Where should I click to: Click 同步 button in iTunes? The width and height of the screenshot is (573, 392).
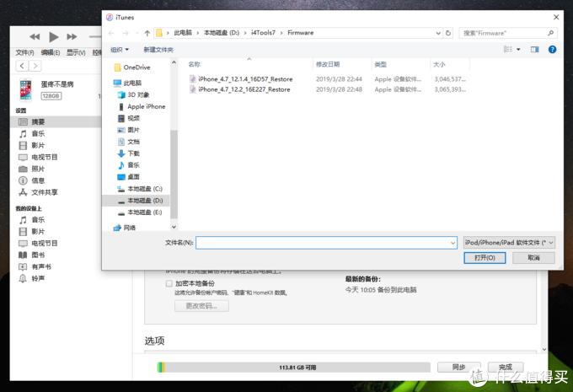(459, 367)
